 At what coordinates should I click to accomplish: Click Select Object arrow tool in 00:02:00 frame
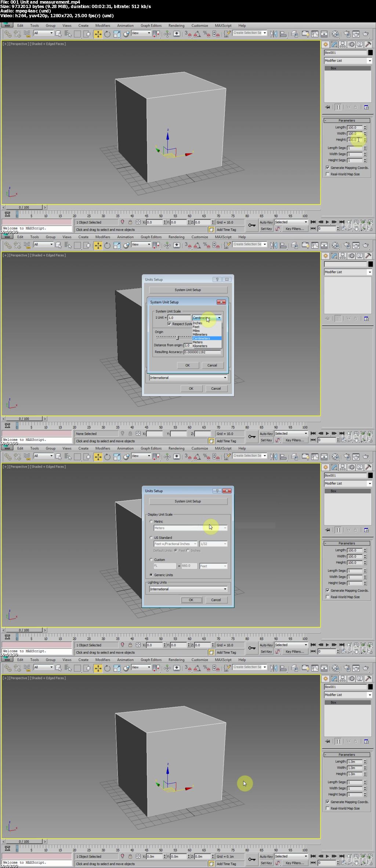click(x=58, y=668)
